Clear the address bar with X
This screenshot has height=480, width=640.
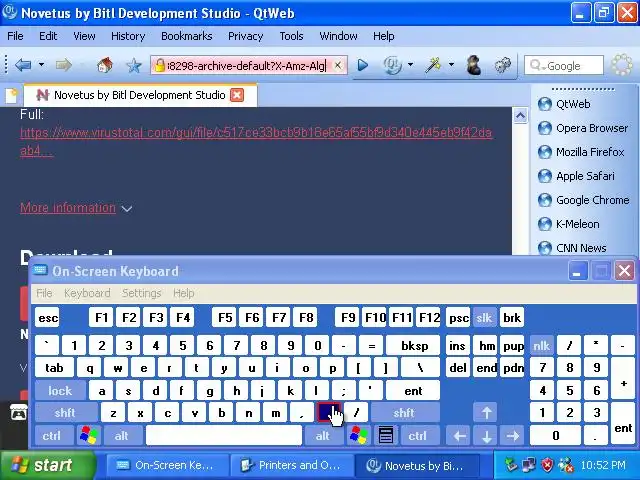tap(338, 65)
